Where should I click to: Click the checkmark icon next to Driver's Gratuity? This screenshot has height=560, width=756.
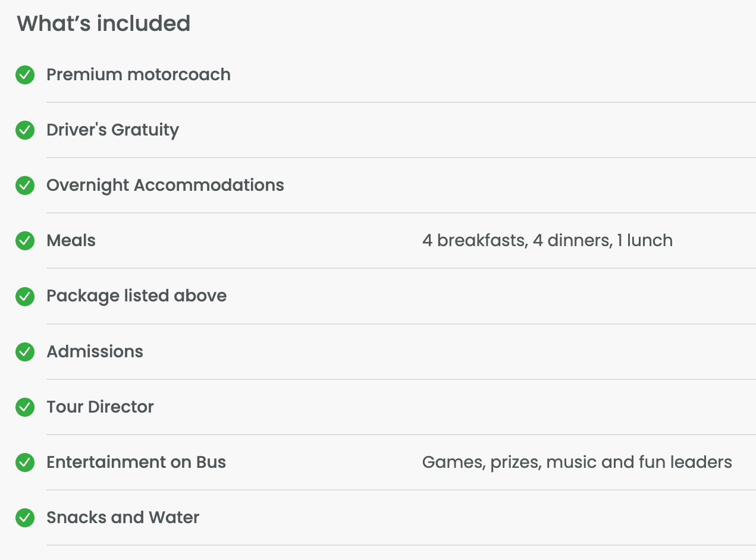click(x=25, y=130)
